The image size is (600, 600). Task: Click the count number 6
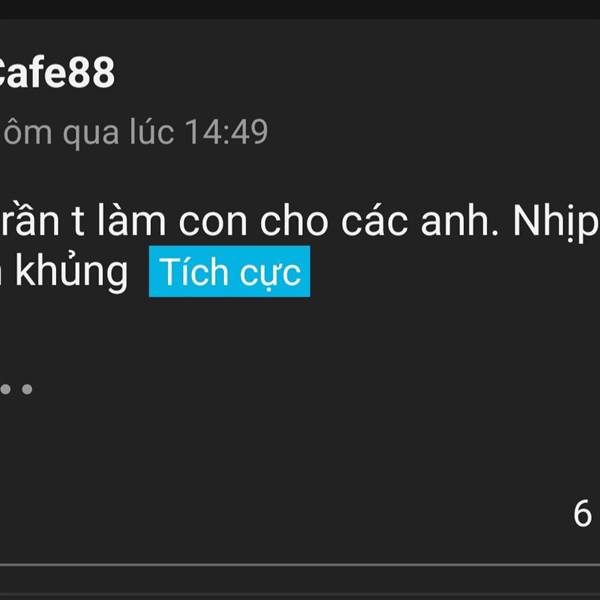point(582,514)
